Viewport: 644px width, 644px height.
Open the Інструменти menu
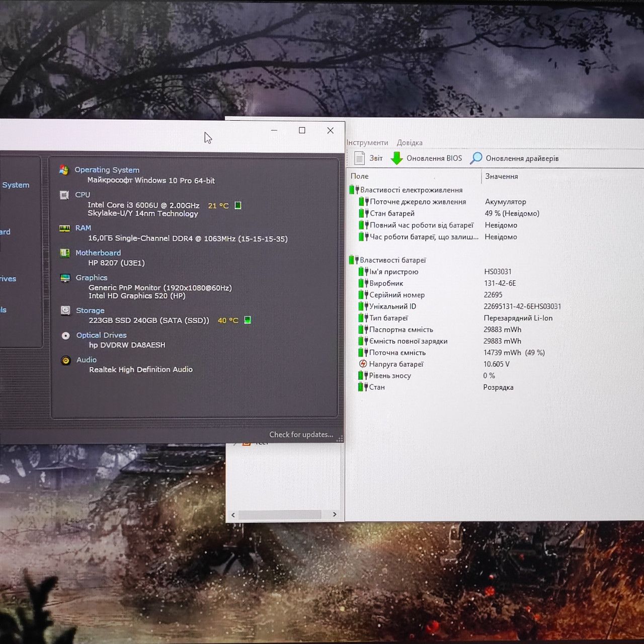click(367, 143)
